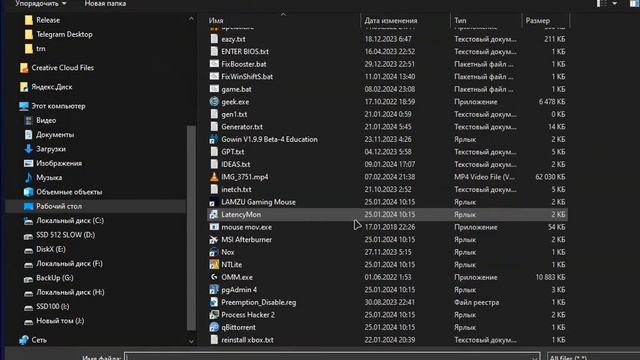
Task: Select the trn folder icon in sidebar
Action: pyautogui.click(x=29, y=49)
